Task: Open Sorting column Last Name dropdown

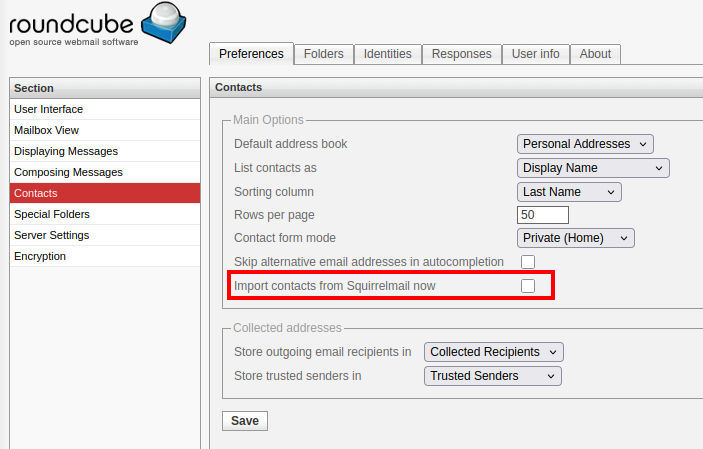Action: pyautogui.click(x=569, y=191)
